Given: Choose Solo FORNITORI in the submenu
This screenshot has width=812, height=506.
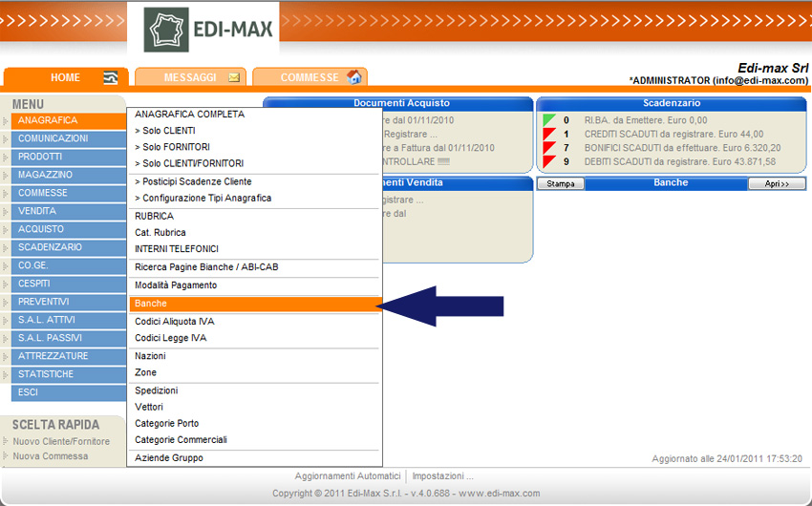Looking at the screenshot, I should click(x=172, y=147).
